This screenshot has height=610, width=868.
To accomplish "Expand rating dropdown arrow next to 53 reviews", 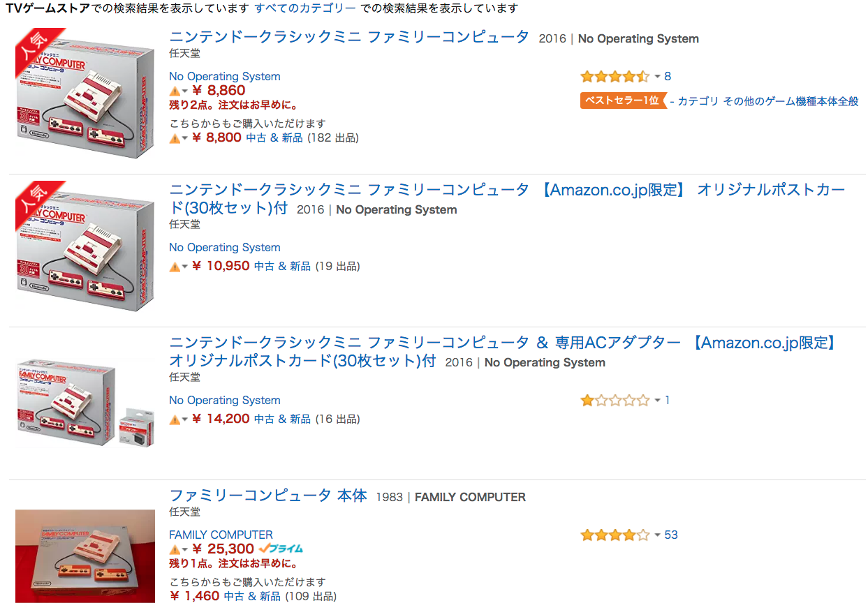I will tap(657, 535).
